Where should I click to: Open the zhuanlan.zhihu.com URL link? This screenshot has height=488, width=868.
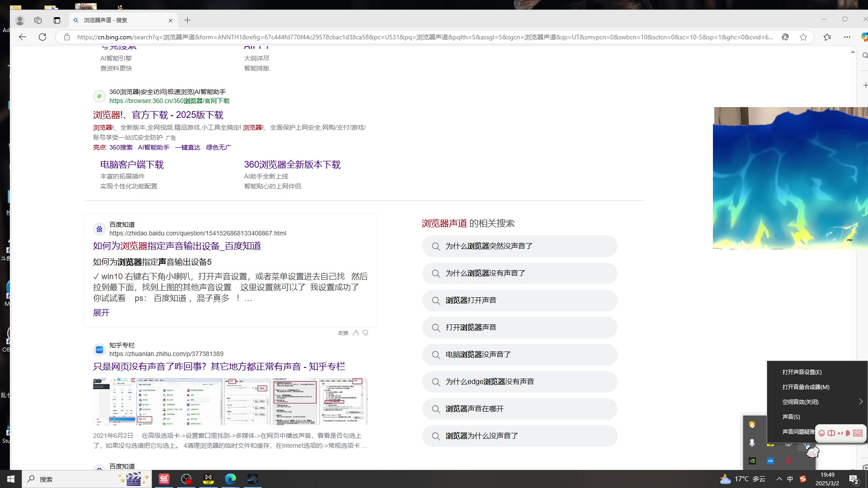click(x=166, y=354)
